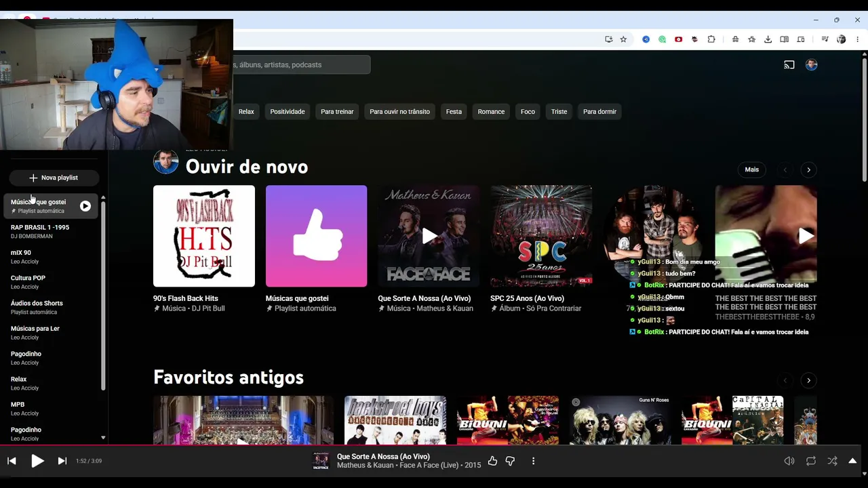Screen dimensions: 868x488
Task: Dislike the song with thumbs-down
Action: 510,461
